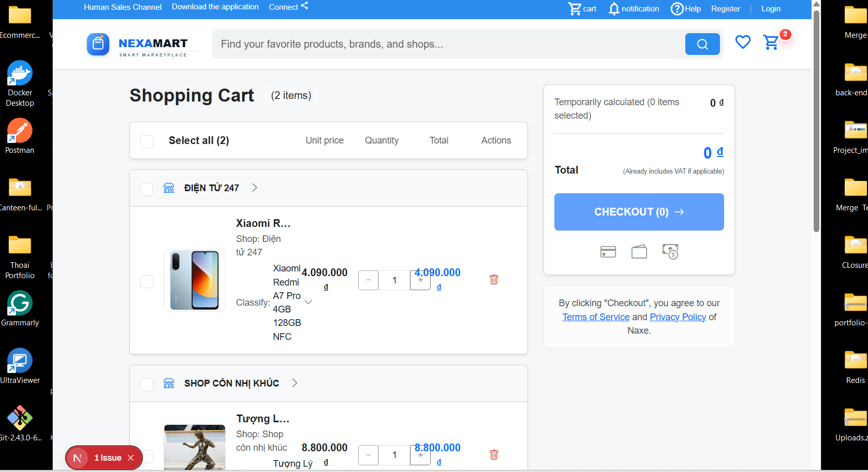Screen dimensions: 868x472
Task: Click the SHOP CÔN NHỊ KHÚC shop icon
Action: tap(169, 383)
